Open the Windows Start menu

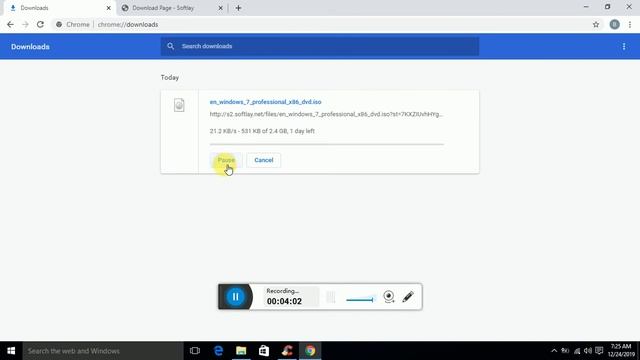click(x=11, y=351)
